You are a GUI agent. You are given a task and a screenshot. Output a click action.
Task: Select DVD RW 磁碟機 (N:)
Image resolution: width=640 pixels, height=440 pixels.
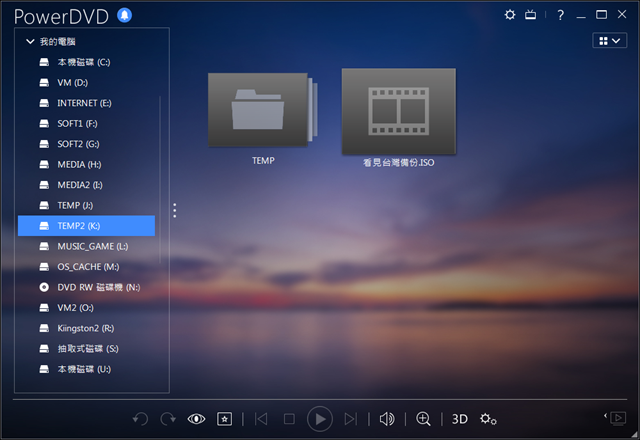87,287
